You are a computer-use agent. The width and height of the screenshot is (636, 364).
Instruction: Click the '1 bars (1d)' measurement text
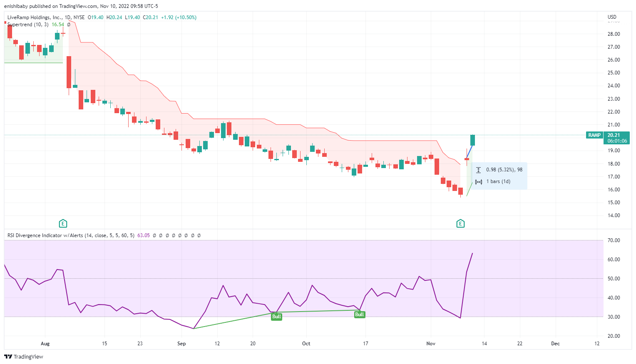(x=498, y=181)
